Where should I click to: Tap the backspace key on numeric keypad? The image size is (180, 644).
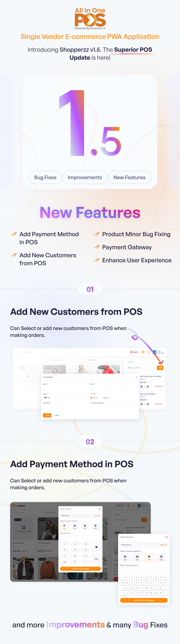(96, 547)
